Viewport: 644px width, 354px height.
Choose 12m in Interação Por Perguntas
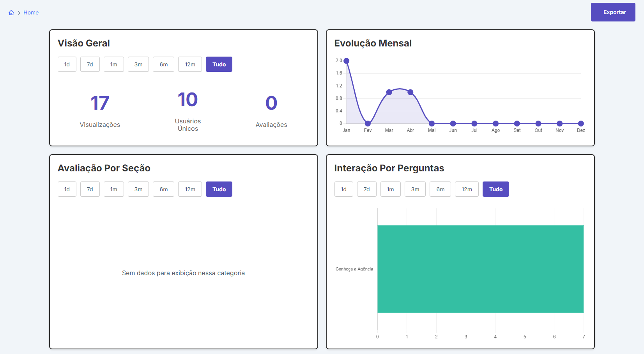click(467, 189)
